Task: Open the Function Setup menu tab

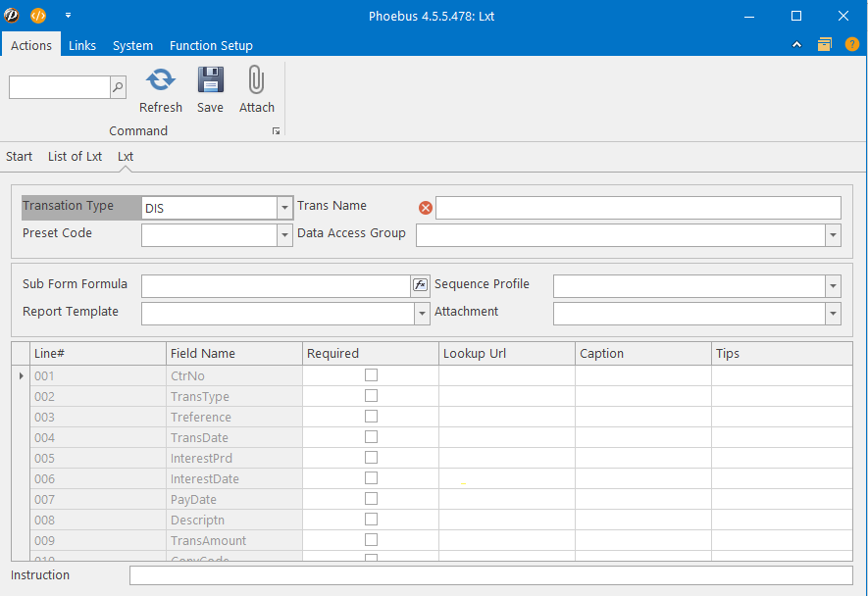Action: click(x=211, y=45)
